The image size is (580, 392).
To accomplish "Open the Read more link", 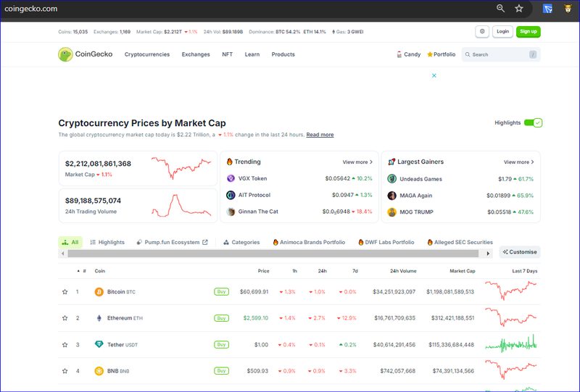I will pos(320,135).
